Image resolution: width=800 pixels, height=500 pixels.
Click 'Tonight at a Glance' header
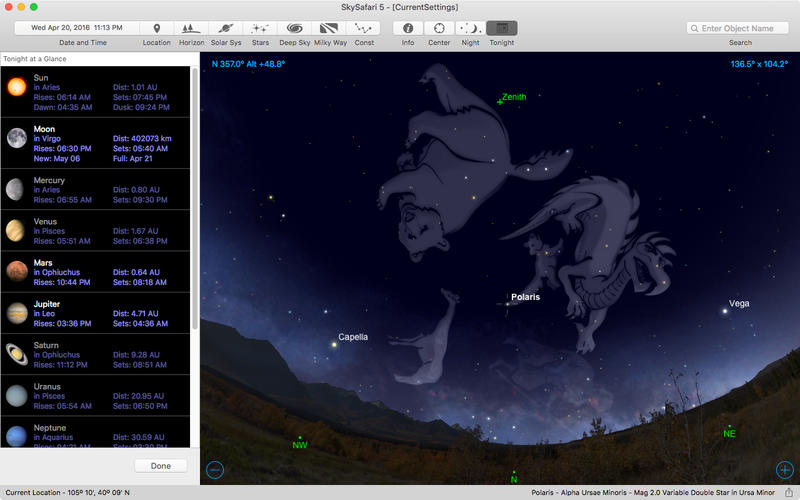pos(35,59)
